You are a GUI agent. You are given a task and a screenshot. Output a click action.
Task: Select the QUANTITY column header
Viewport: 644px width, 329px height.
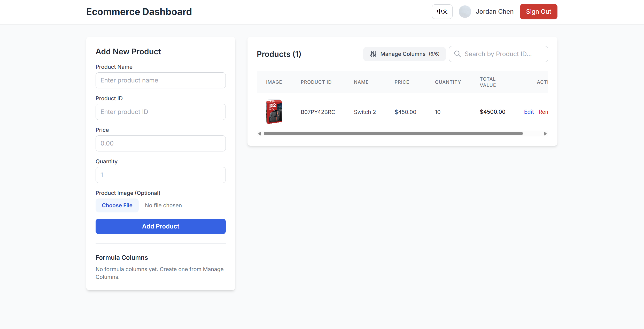pyautogui.click(x=448, y=82)
